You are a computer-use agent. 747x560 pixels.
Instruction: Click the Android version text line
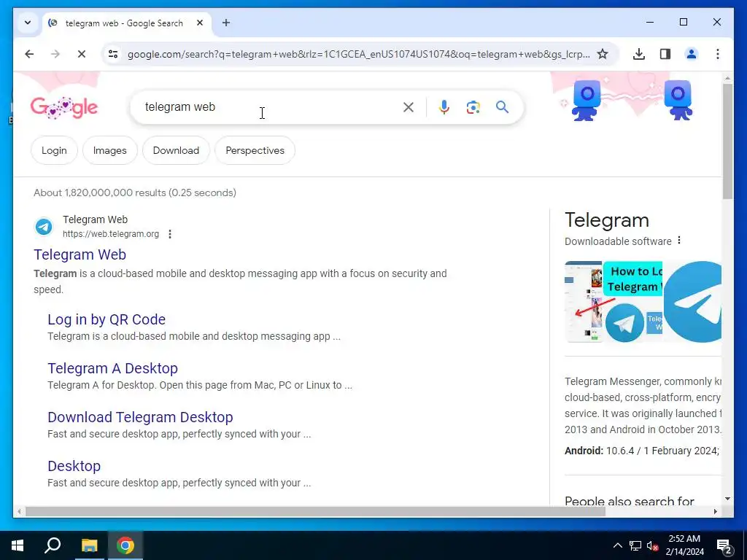point(642,451)
